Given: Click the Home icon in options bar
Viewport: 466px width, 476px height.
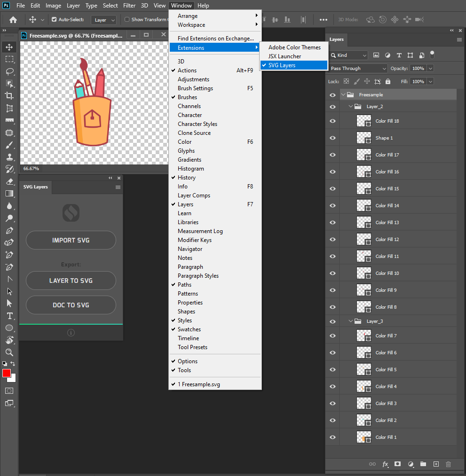Looking at the screenshot, I should [x=13, y=20].
